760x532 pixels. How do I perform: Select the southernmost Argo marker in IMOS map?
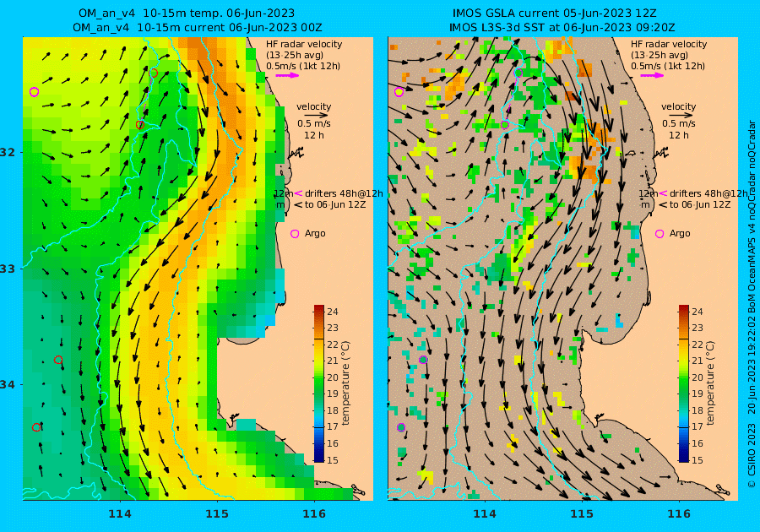[x=401, y=427]
